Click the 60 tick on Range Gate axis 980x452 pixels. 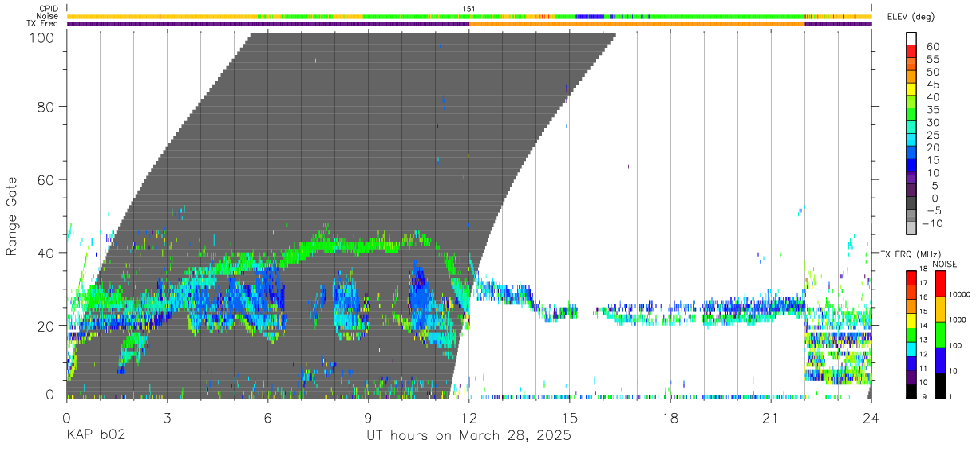pos(45,180)
